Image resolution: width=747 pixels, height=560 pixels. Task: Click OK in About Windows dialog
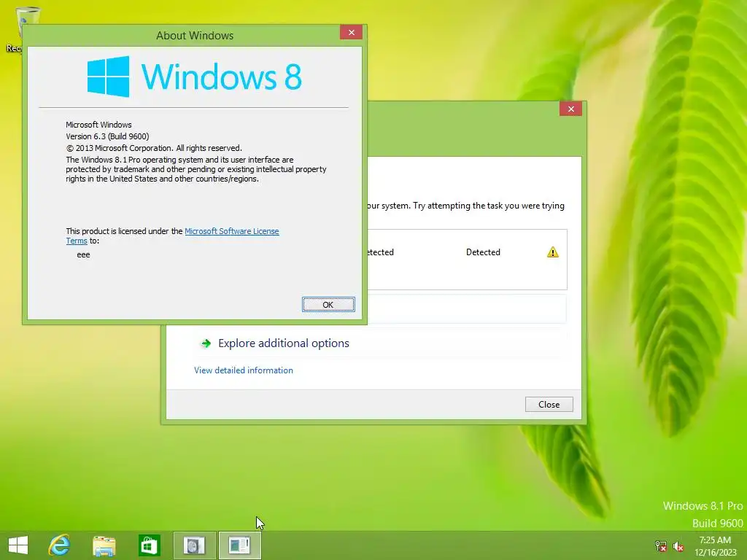click(328, 304)
